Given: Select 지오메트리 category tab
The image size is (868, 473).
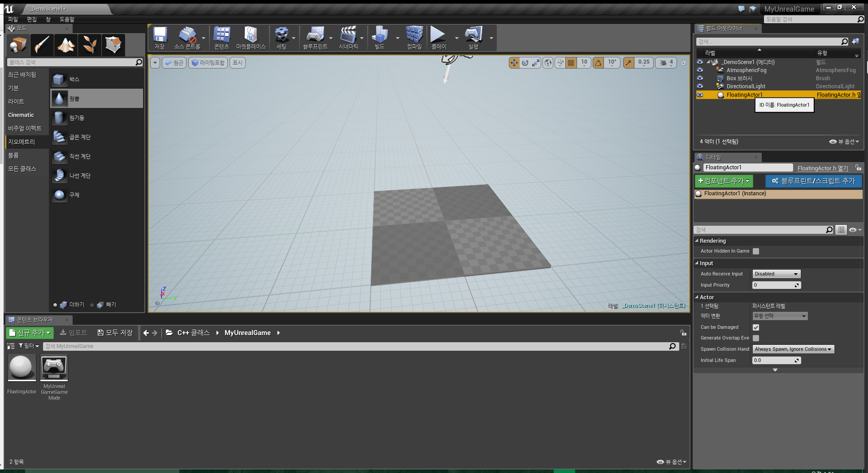Looking at the screenshot, I should tap(27, 142).
